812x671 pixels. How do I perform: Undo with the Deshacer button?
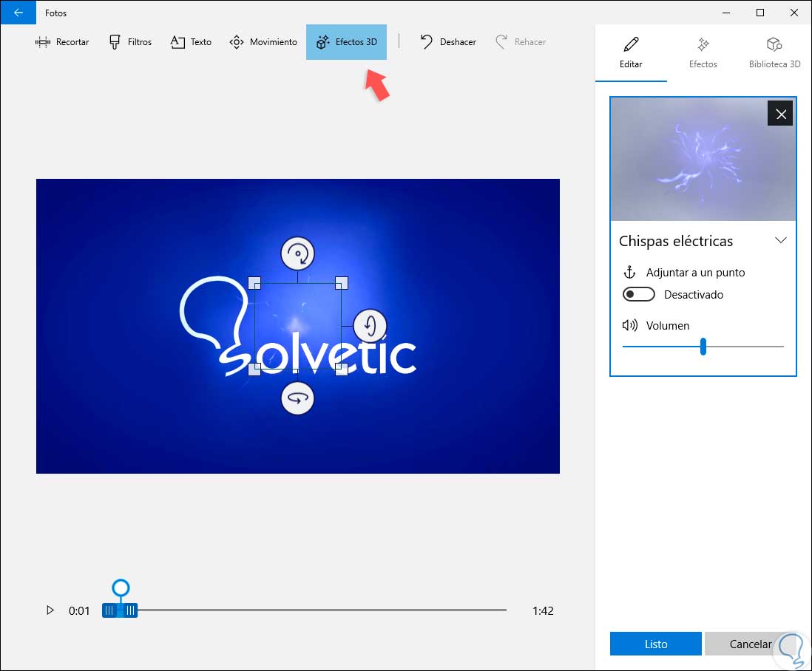(448, 42)
